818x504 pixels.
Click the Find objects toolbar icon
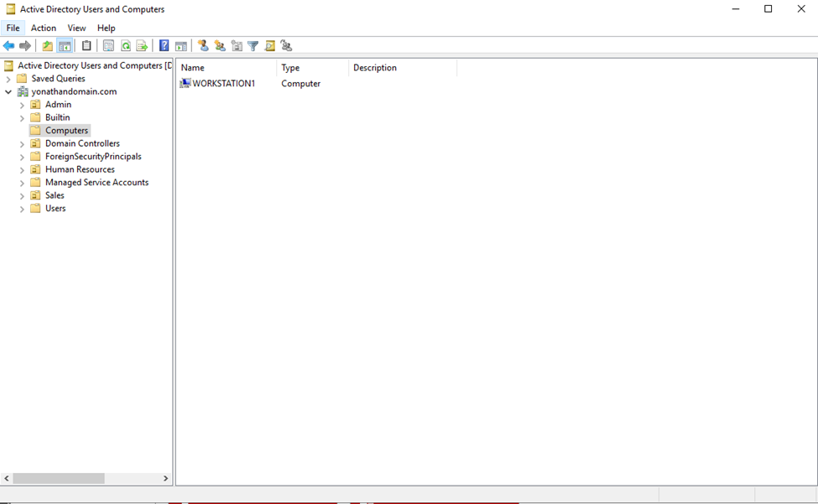pos(269,46)
